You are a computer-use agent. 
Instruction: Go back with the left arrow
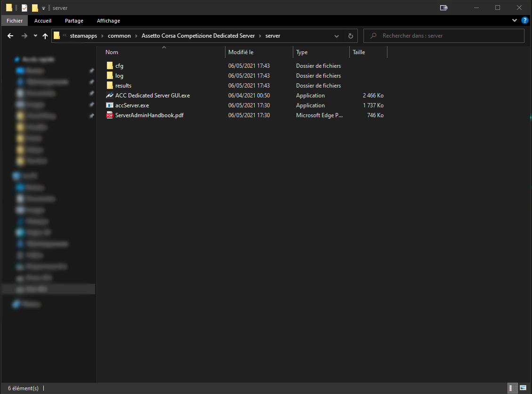10,36
